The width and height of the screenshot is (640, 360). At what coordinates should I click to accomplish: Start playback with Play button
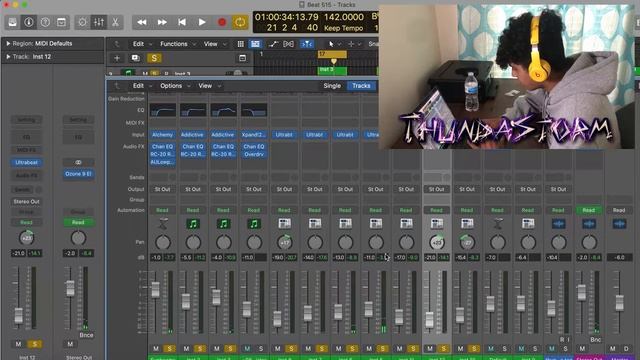pyautogui.click(x=202, y=22)
